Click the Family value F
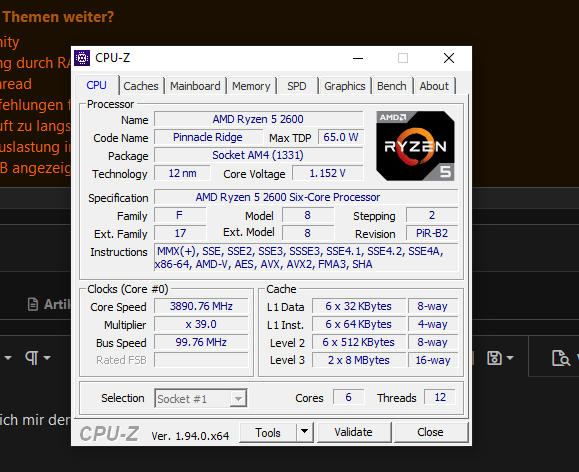Image resolution: width=579 pixels, height=472 pixels. click(180, 215)
